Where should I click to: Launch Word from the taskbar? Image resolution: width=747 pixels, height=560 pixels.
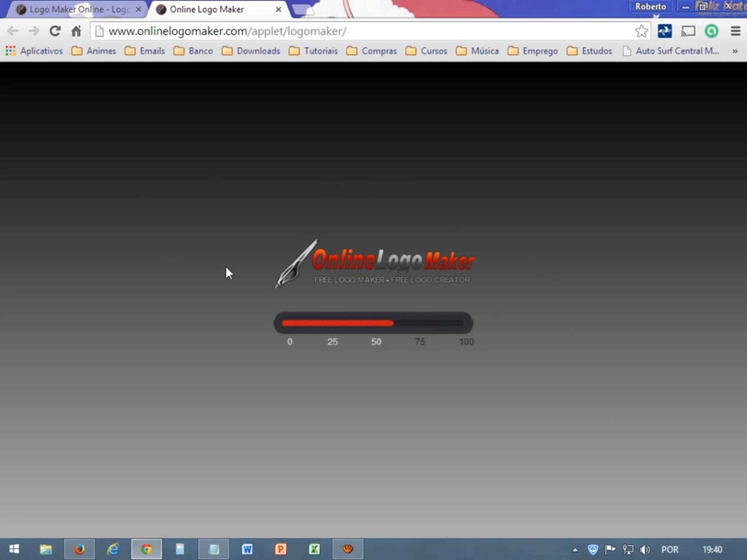coord(247,549)
